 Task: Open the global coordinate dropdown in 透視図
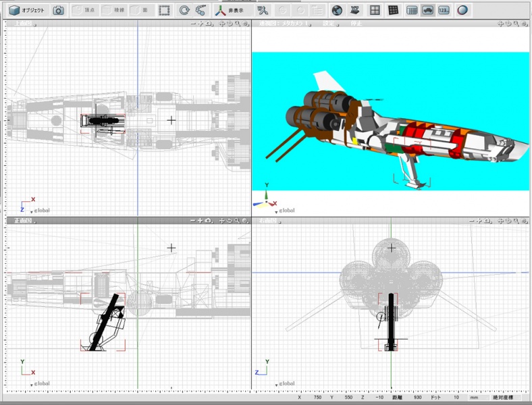point(285,211)
